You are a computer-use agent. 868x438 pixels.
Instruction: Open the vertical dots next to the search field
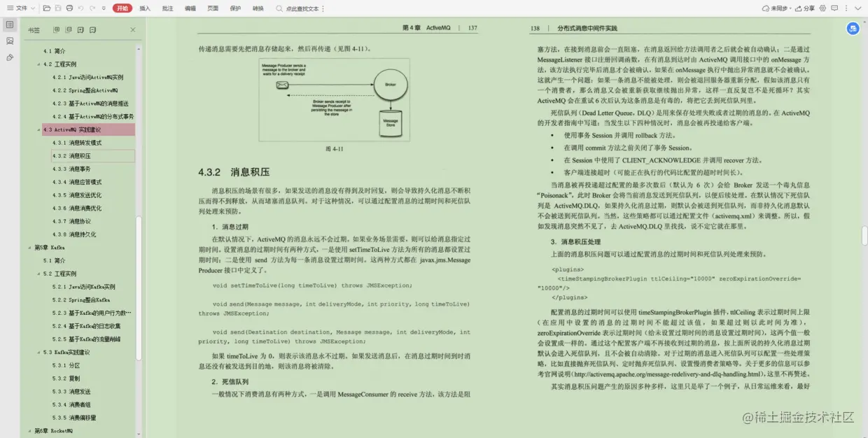(324, 8)
